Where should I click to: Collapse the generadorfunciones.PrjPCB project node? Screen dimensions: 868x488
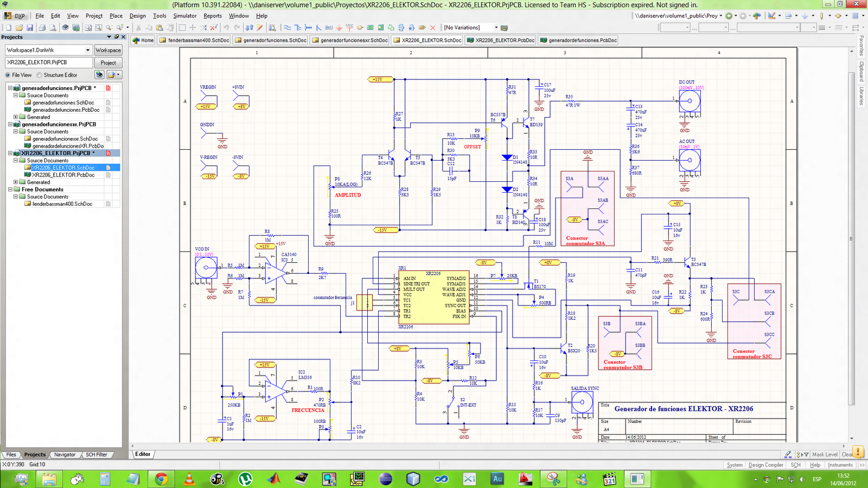10,88
